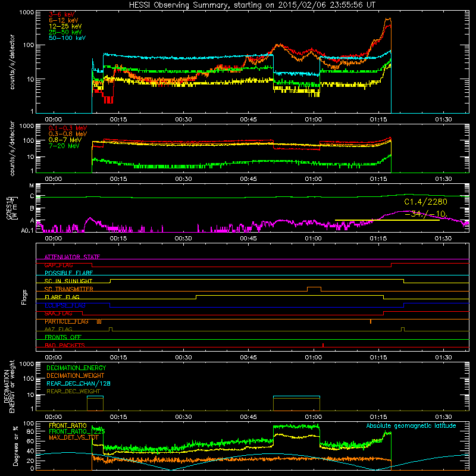
Task: Click the A0.1 tick label on GOES axis
Action: coord(27,231)
